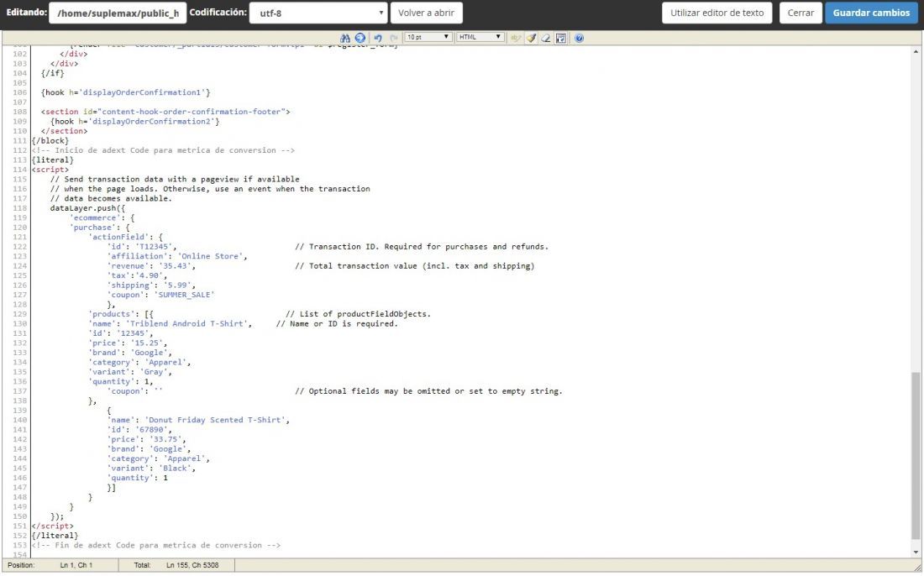Click the 'affiliation': 'Online Store' line
The width and height of the screenshot is (924, 576).
click(177, 256)
